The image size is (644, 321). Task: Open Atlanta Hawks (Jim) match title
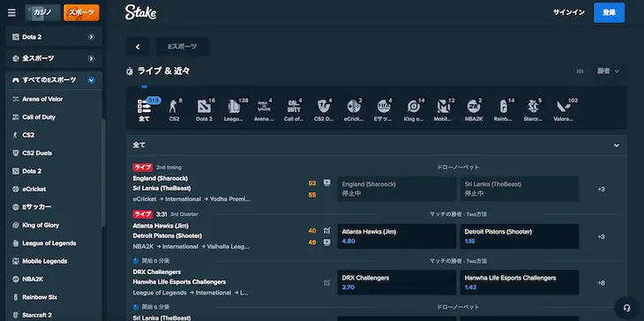point(161,226)
